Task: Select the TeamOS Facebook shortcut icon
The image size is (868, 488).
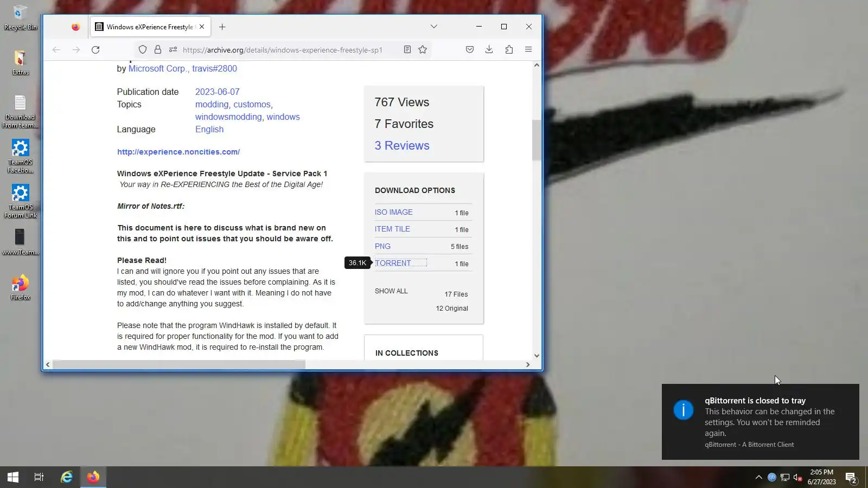Action: coord(20,157)
